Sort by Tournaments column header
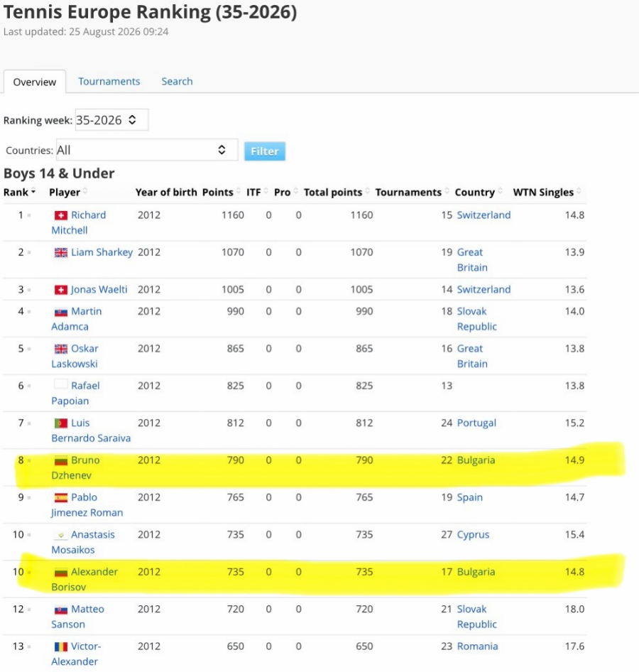The width and height of the screenshot is (639, 672). (x=408, y=192)
